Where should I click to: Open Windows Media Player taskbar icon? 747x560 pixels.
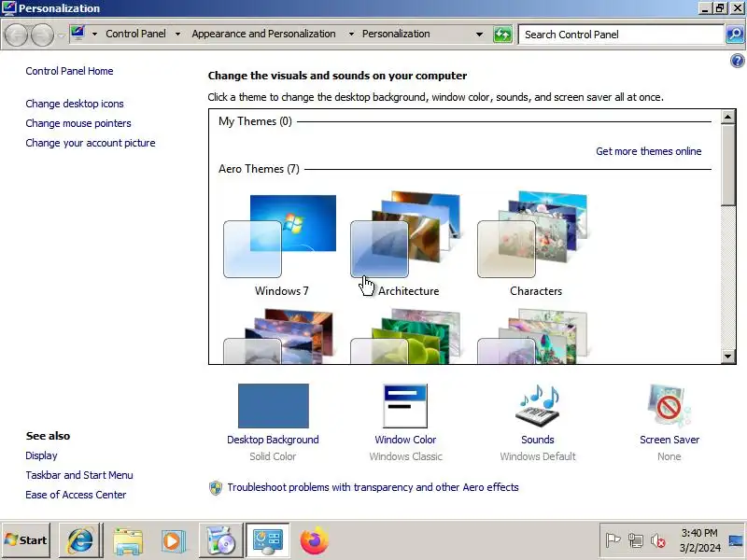click(x=173, y=540)
